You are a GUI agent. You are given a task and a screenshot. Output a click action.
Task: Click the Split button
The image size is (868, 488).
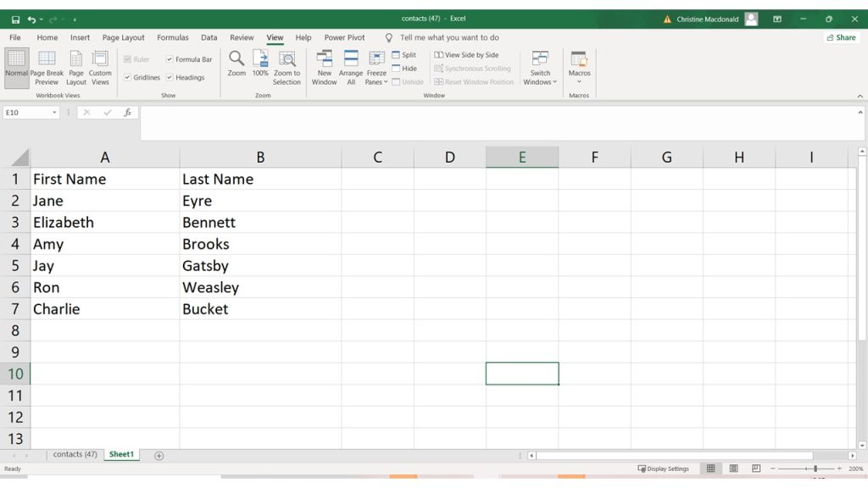[403, 55]
